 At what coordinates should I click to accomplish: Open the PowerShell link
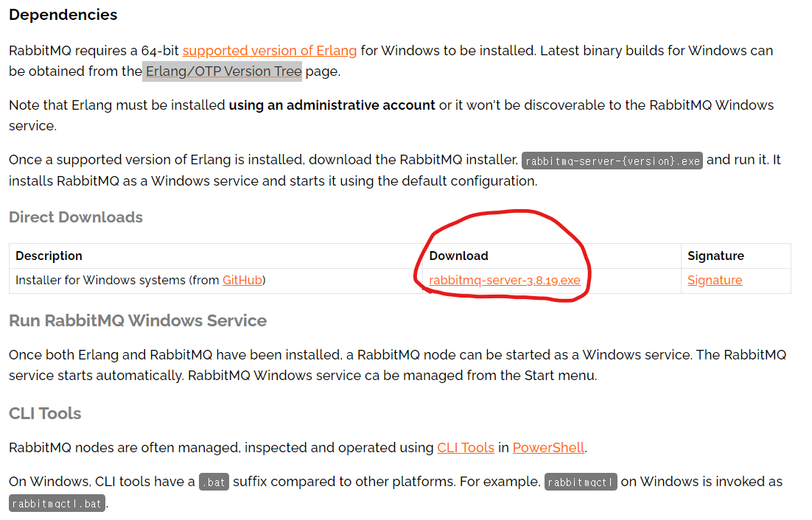click(x=548, y=448)
